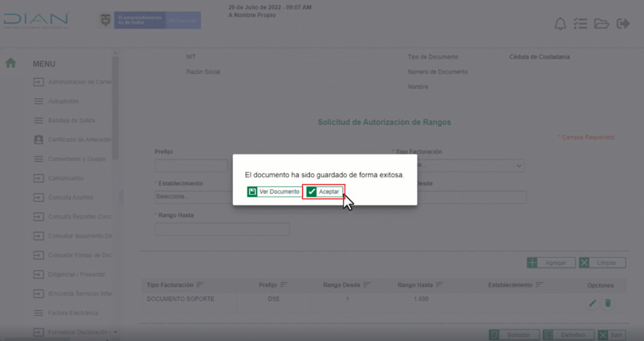The height and width of the screenshot is (341, 644).
Task: Open Administración de Cartera menu item
Action: [79, 82]
